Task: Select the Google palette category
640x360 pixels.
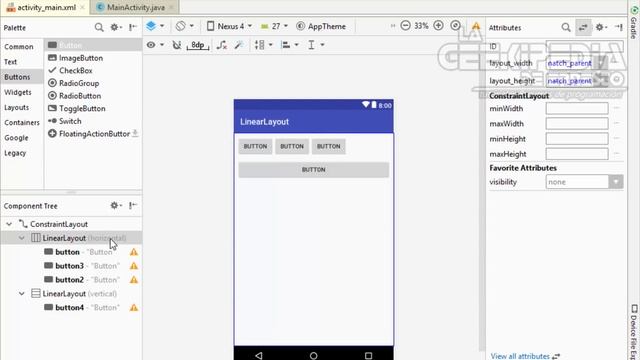Action: [16, 138]
